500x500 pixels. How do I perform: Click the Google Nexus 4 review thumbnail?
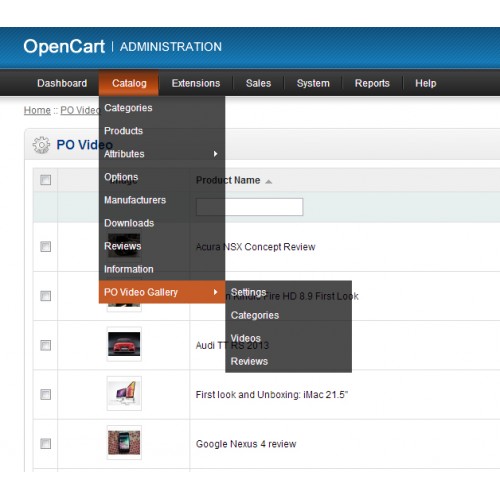(x=124, y=443)
